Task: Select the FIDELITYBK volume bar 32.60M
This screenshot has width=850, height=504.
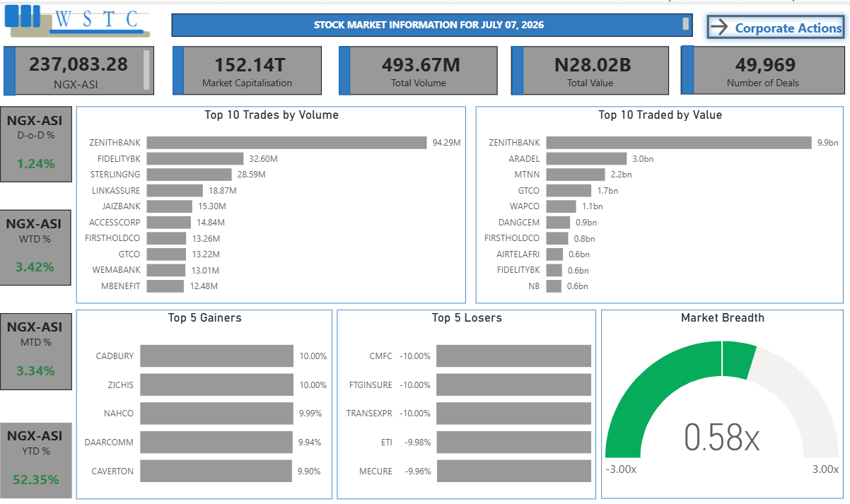Action: coord(194,158)
